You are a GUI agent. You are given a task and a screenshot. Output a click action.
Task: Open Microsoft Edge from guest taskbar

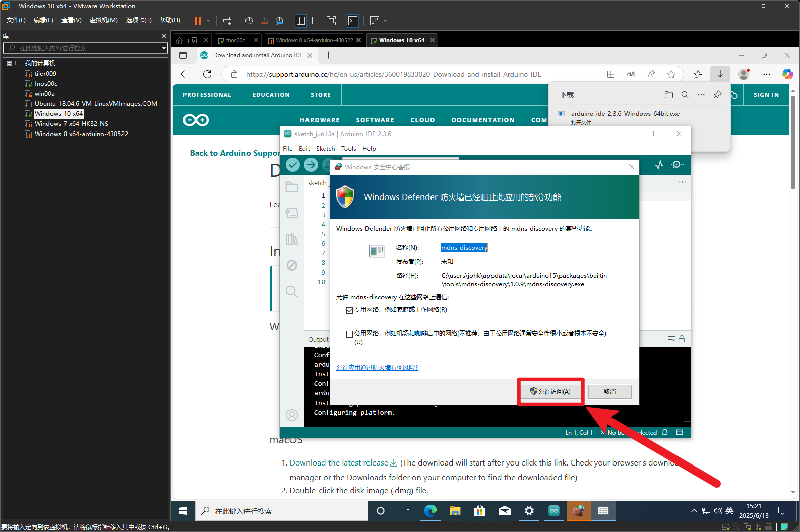point(430,511)
